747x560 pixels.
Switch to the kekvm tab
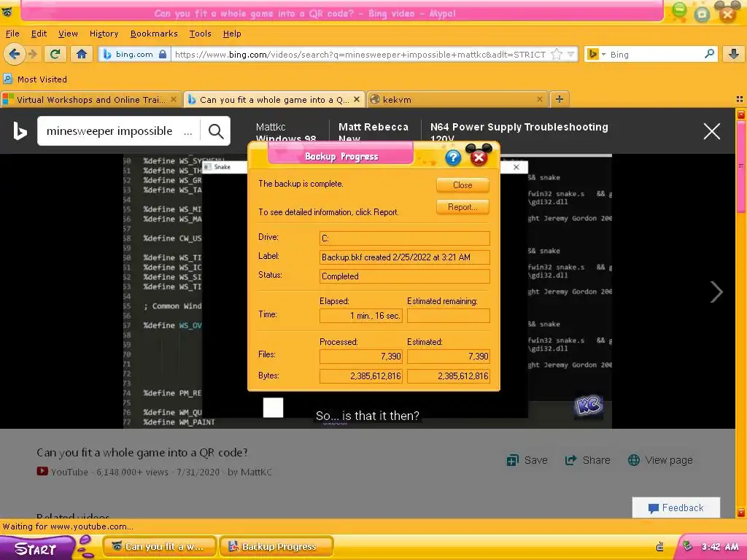457,99
